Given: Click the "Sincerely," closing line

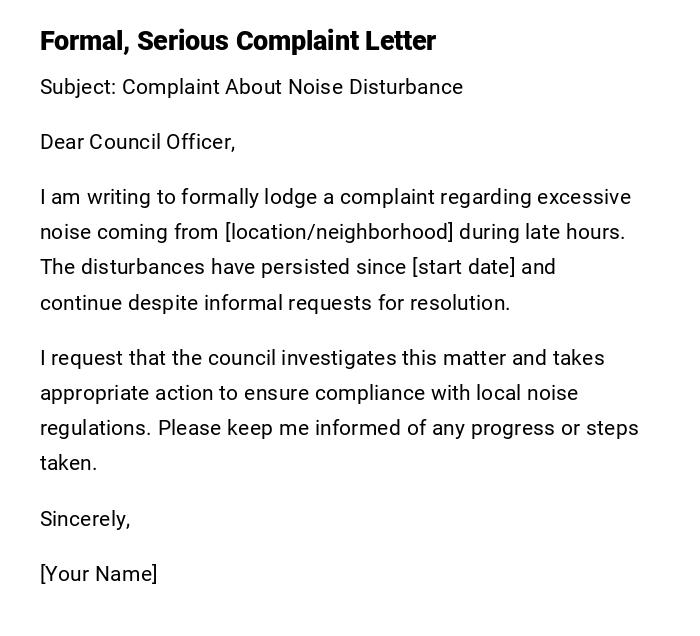Looking at the screenshot, I should (x=85, y=519).
